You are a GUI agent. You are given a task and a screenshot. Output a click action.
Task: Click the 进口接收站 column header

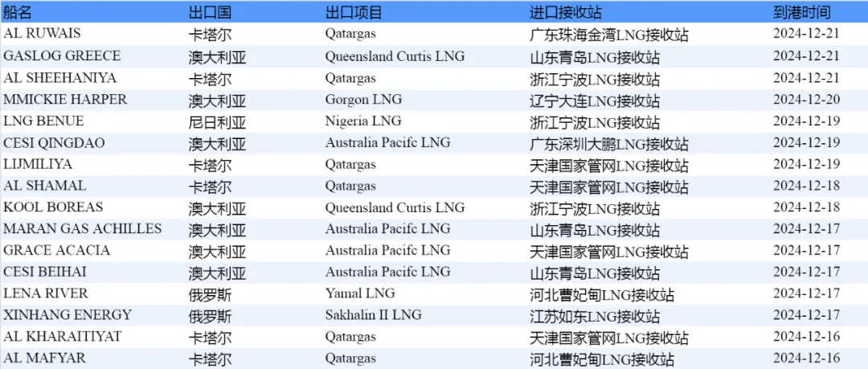click(x=566, y=13)
